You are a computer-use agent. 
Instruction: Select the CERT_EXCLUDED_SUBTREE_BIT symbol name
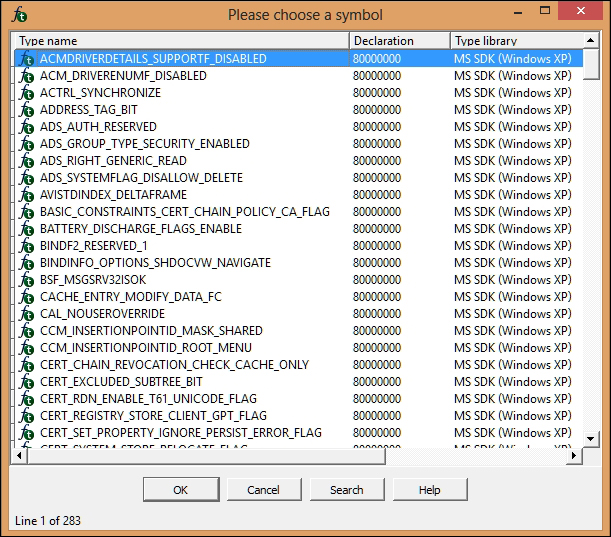[x=122, y=382]
